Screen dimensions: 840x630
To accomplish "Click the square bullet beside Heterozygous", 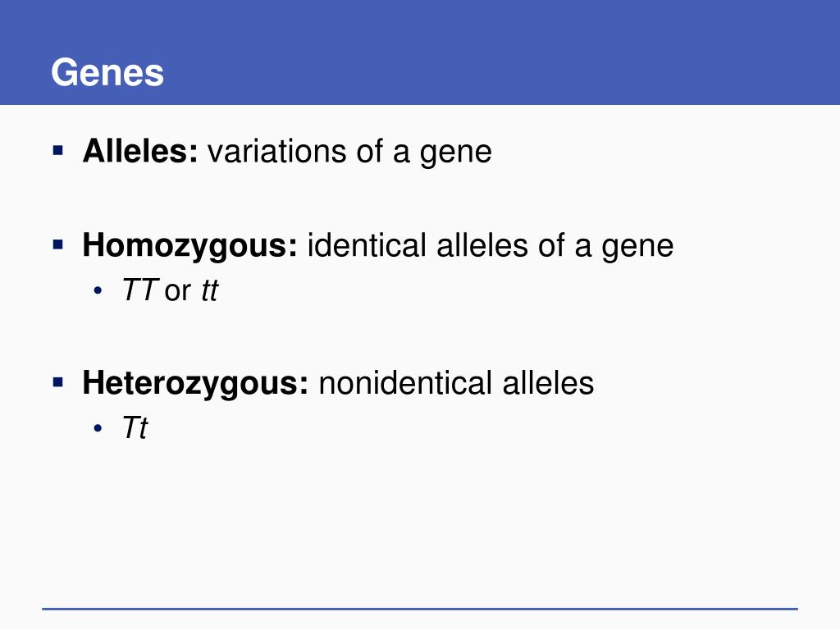I will (x=58, y=382).
